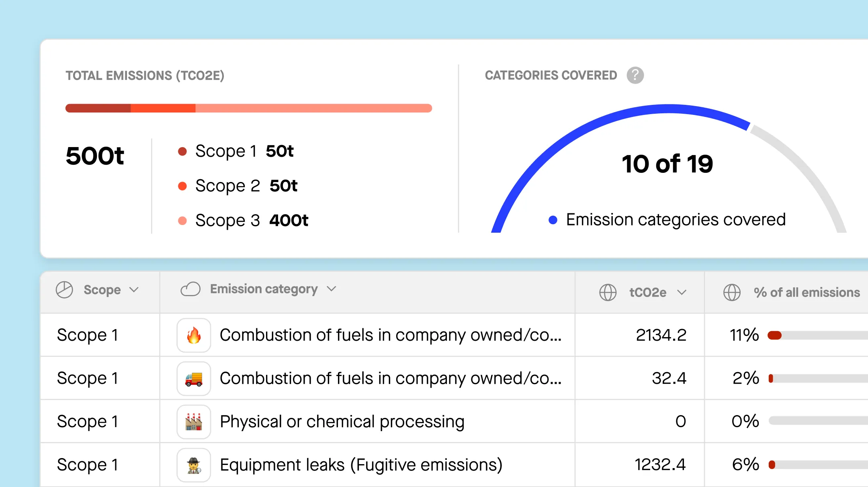Screen dimensions: 868x487
Task: Click the pie chart icon in Scope header
Action: click(x=64, y=290)
